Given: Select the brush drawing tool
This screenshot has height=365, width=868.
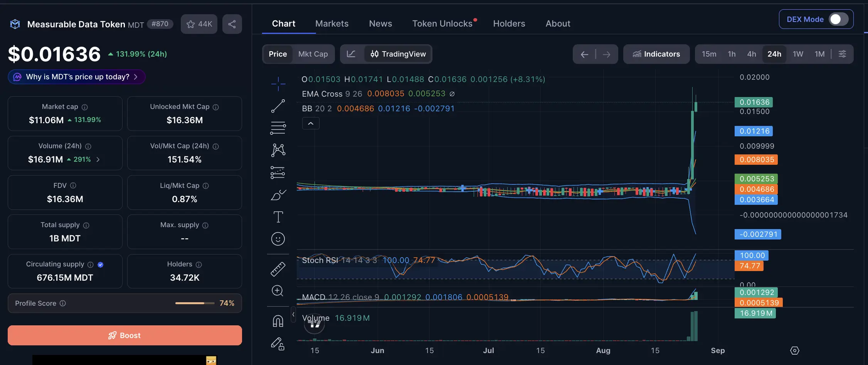Looking at the screenshot, I should (278, 195).
